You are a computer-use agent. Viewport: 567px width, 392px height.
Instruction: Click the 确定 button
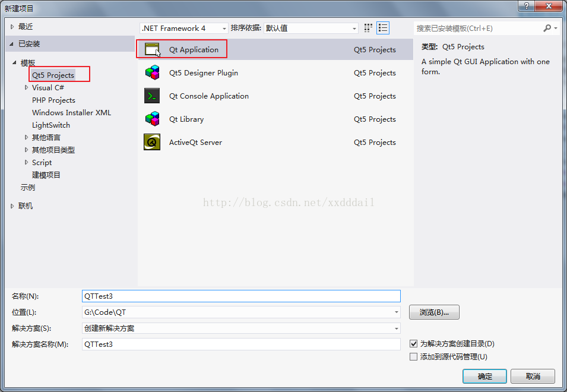(484, 377)
